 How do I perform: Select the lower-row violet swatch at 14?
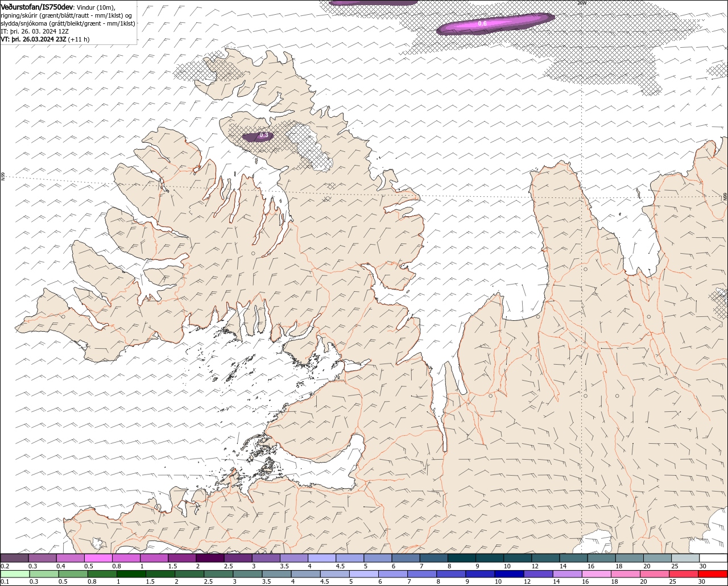[567, 574]
